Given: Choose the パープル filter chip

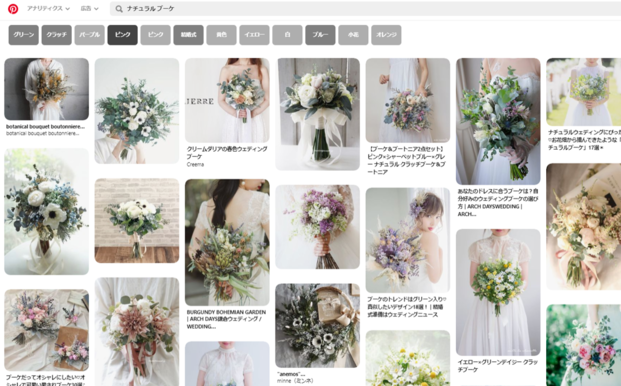Looking at the screenshot, I should tap(90, 35).
